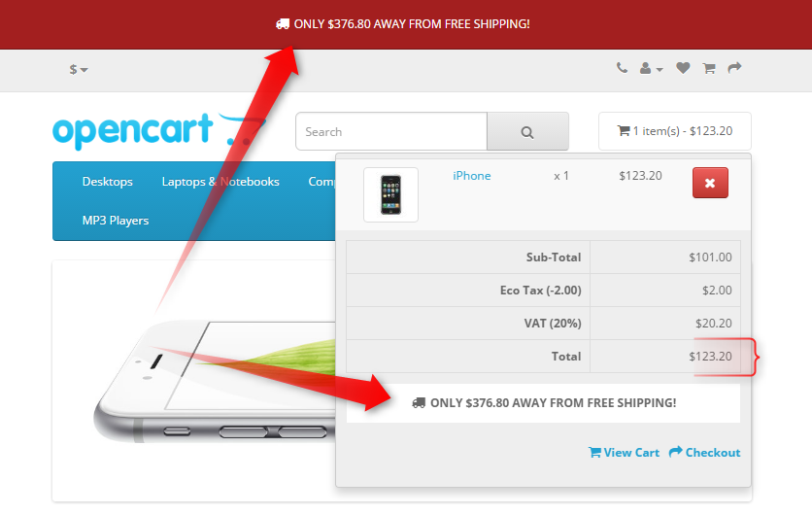Open the wish list heart icon
Screen dimensions: 812x515
click(683, 68)
